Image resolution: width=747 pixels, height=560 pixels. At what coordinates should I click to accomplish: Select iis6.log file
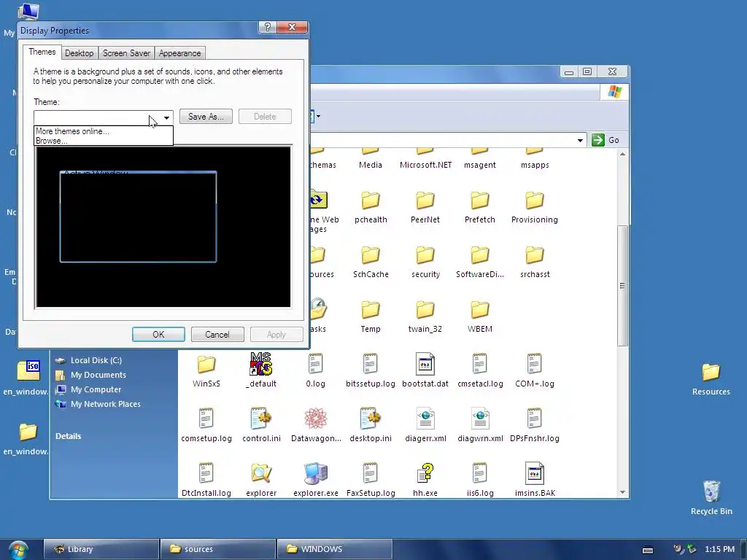click(480, 480)
